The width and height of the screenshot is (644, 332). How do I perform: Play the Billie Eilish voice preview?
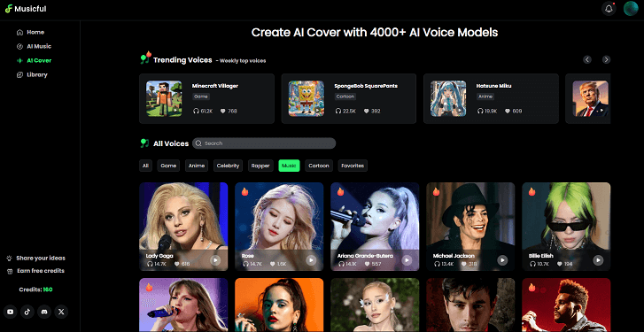(x=598, y=259)
